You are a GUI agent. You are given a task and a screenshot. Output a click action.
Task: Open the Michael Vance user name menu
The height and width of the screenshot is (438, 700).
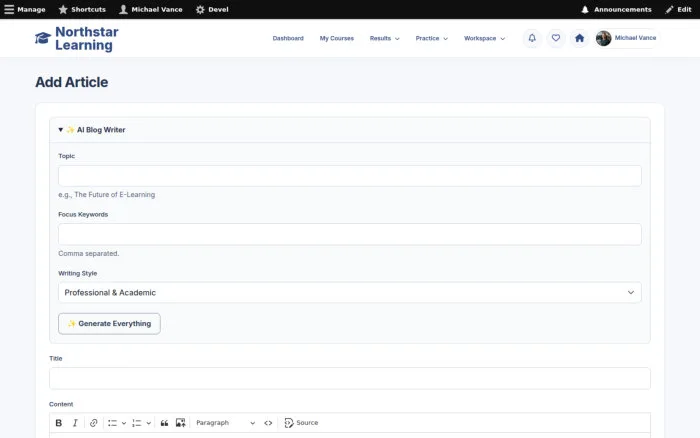point(635,38)
